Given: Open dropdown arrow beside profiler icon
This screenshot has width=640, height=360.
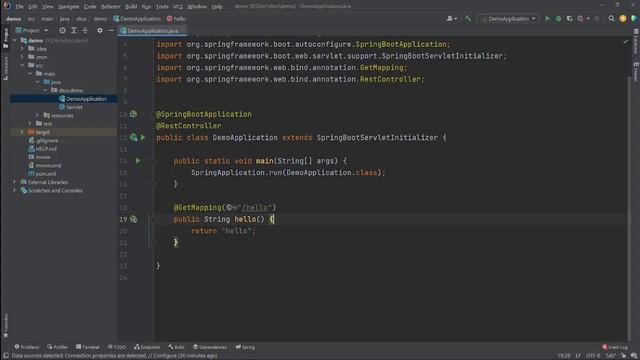Looking at the screenshot, I should click(588, 19).
